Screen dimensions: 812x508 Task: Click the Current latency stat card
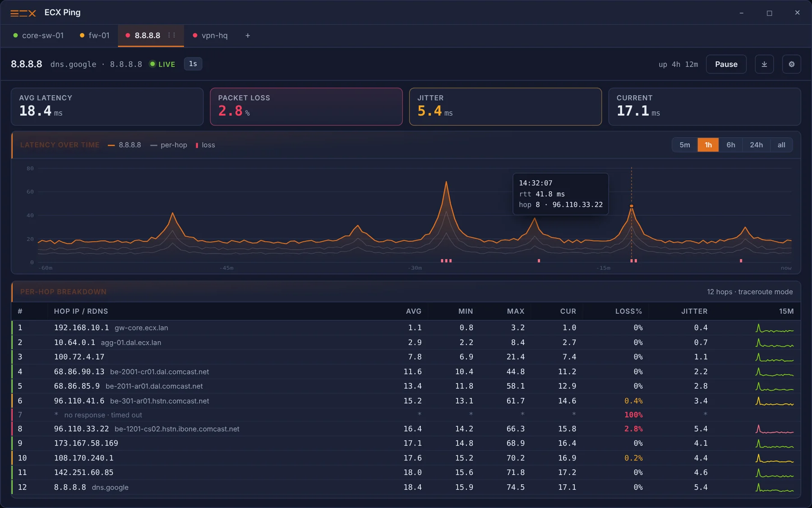[x=705, y=107]
